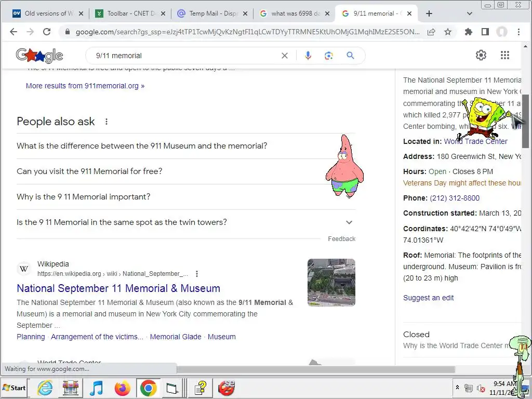Click the Chrome taskbar icon
The image size is (532, 399).
coord(148,388)
